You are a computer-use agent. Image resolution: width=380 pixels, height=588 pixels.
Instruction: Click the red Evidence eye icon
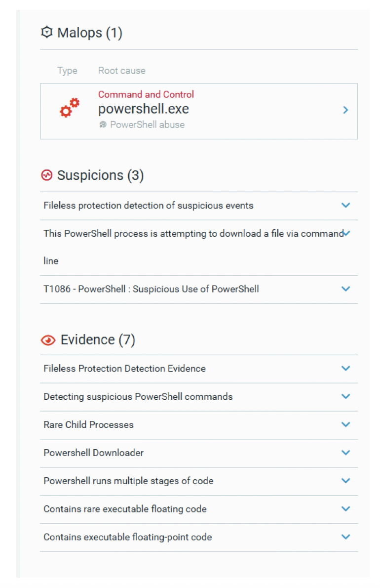(x=48, y=340)
